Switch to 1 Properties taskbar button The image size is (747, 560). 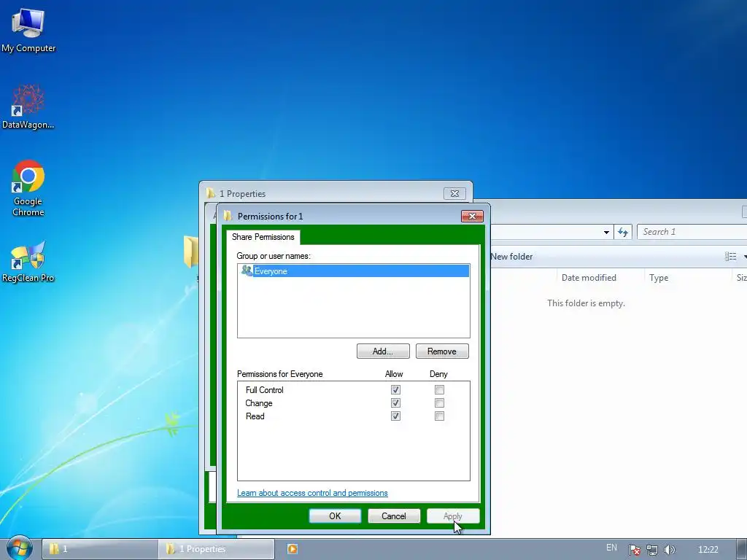tap(217, 549)
